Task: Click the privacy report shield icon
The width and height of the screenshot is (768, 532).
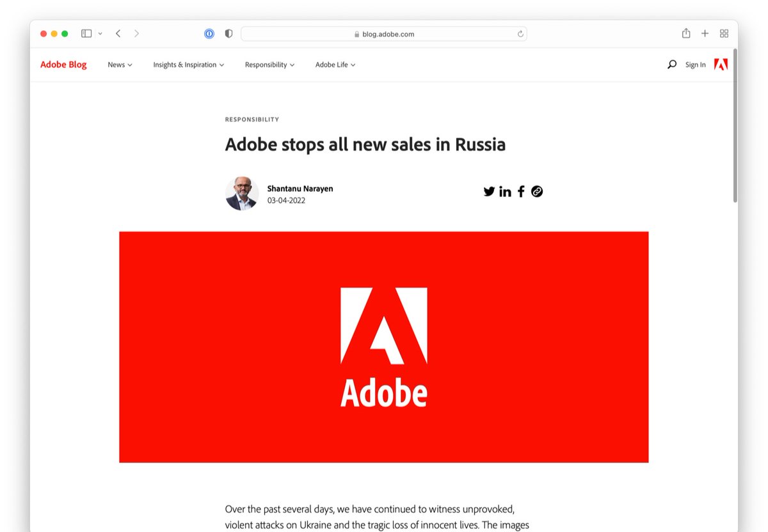Action: (228, 34)
